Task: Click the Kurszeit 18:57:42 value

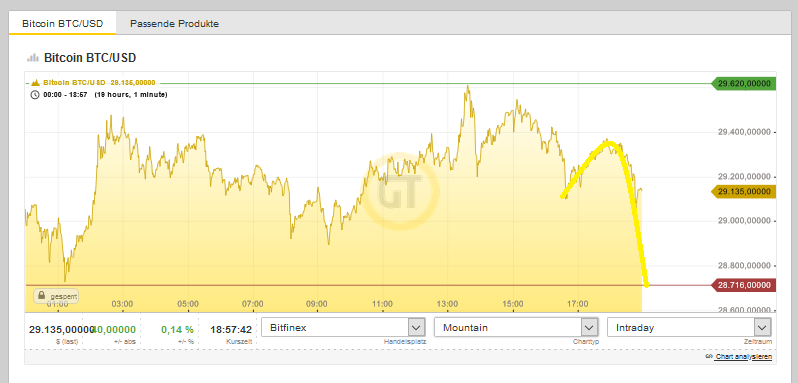Action: [231, 329]
